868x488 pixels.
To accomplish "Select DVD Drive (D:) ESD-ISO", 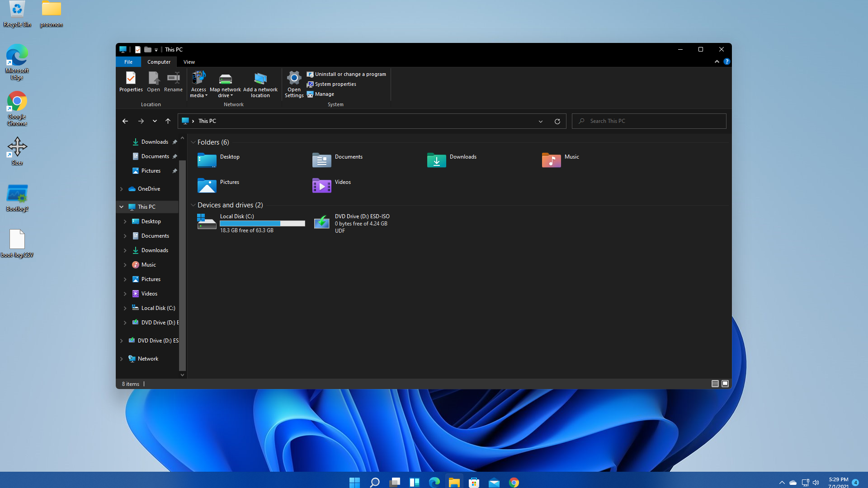I will pos(353,223).
